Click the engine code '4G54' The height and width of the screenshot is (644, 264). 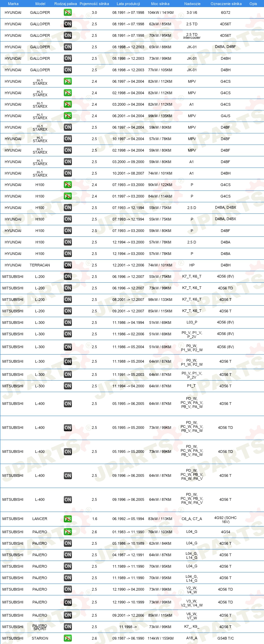coord(226,532)
